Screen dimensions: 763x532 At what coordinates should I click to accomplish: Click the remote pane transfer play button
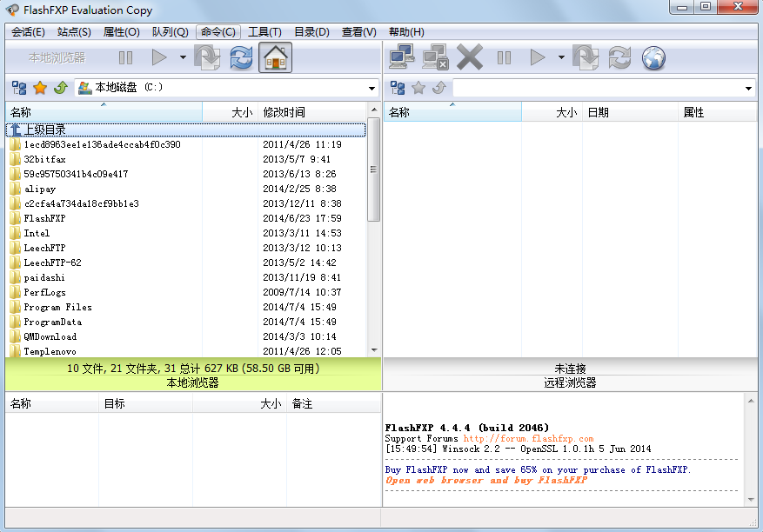[x=537, y=58]
